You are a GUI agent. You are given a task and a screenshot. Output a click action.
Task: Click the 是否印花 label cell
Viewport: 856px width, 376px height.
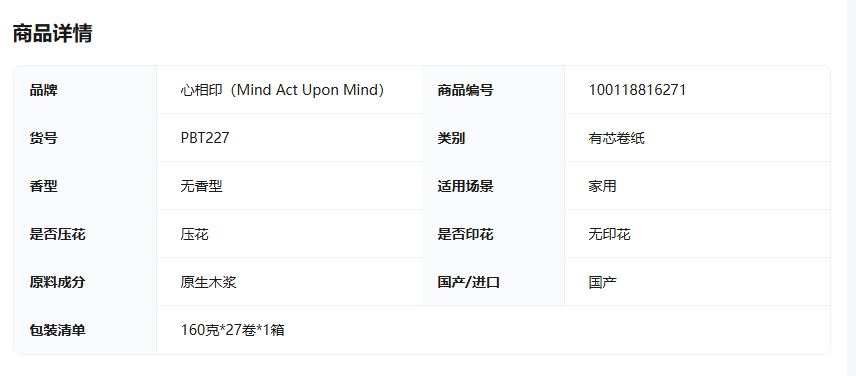494,234
